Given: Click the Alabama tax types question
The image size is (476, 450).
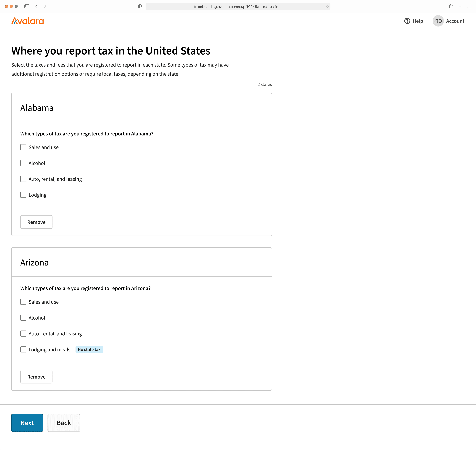Looking at the screenshot, I should [87, 134].
